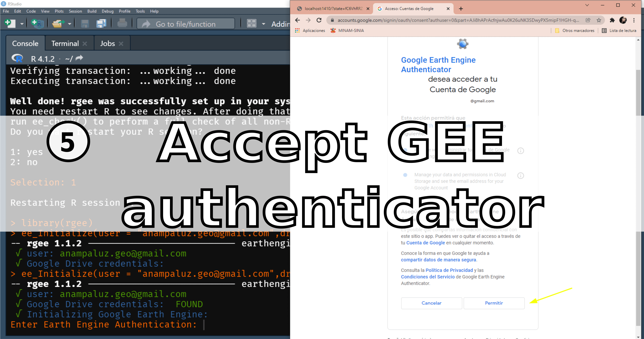
Task: Click the Save All documents icon
Action: [x=101, y=24]
